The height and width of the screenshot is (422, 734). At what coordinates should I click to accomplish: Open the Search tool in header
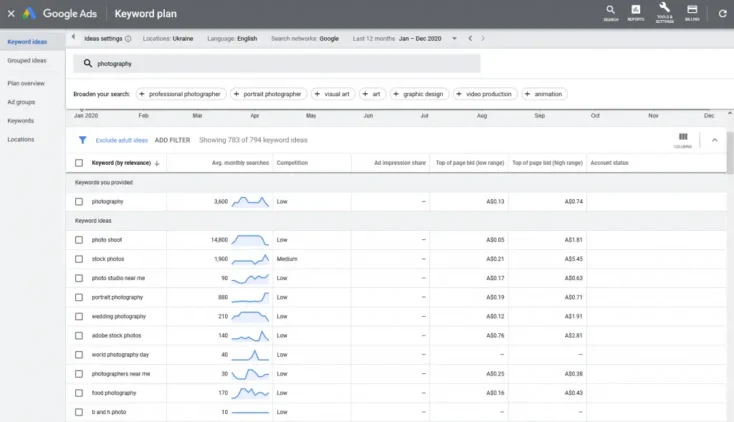[610, 13]
